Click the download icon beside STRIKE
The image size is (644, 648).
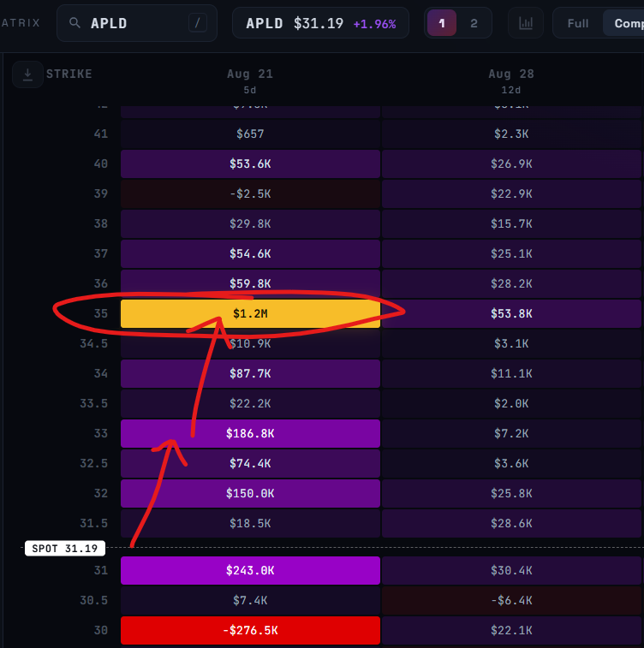point(27,74)
